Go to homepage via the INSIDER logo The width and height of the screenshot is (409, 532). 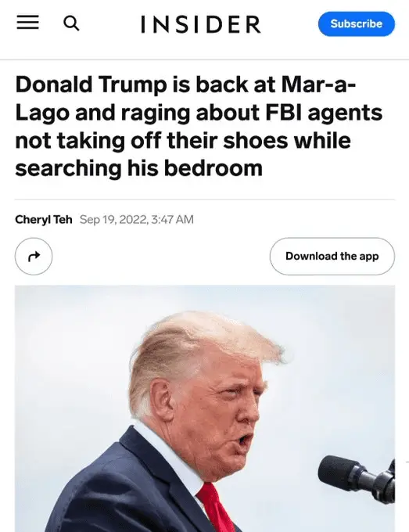click(201, 24)
